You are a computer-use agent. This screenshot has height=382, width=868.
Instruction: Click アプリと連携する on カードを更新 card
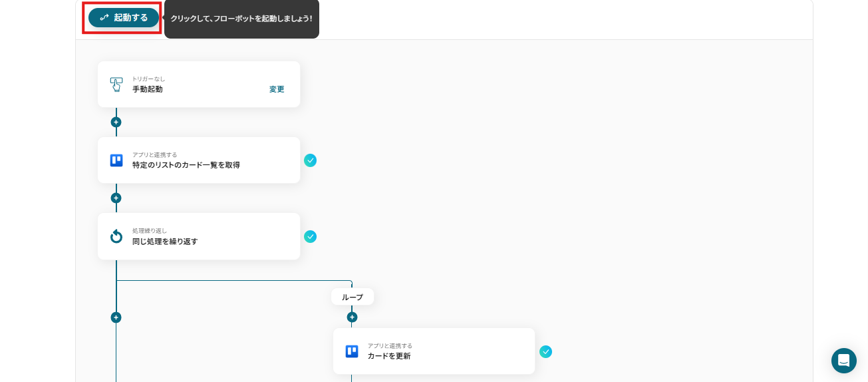(x=390, y=346)
